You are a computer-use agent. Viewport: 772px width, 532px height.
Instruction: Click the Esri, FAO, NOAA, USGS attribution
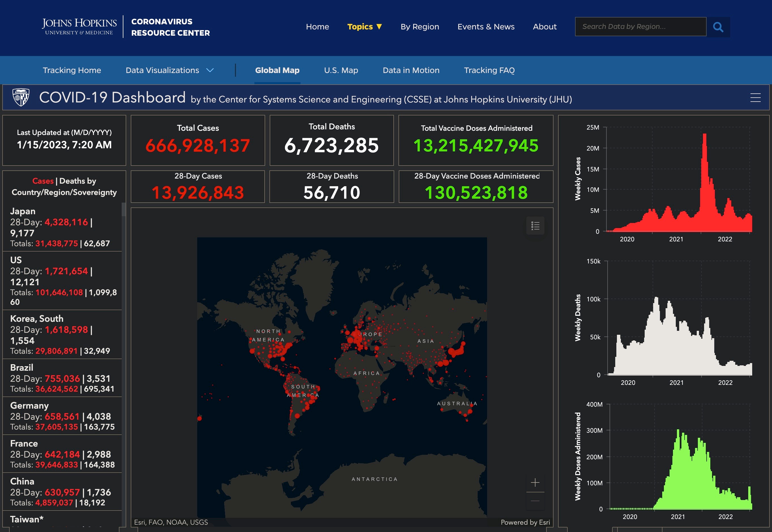[171, 522]
